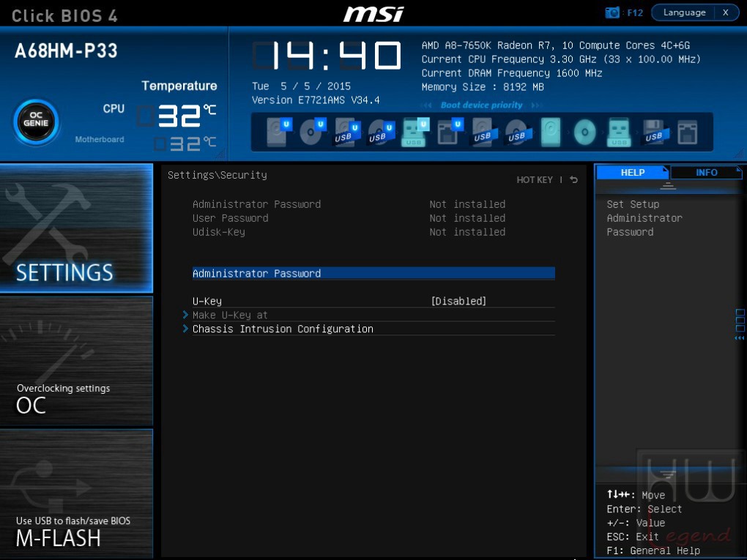This screenshot has height=560, width=747.
Task: Click the Boot device priority label
Action: coord(481,105)
